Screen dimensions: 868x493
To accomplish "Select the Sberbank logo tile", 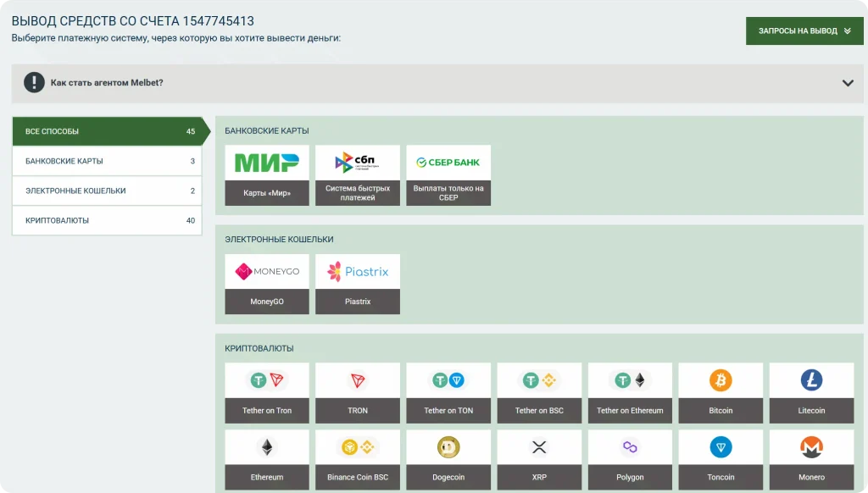I will 448,162.
